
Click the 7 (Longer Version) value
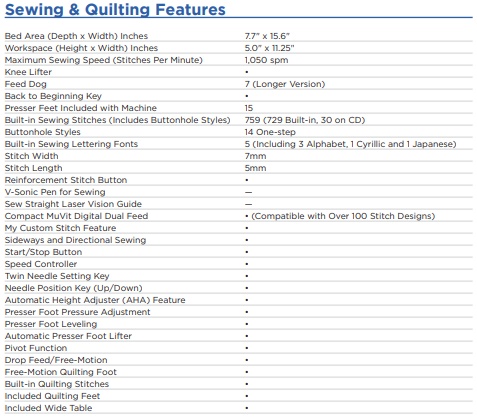[x=285, y=84]
